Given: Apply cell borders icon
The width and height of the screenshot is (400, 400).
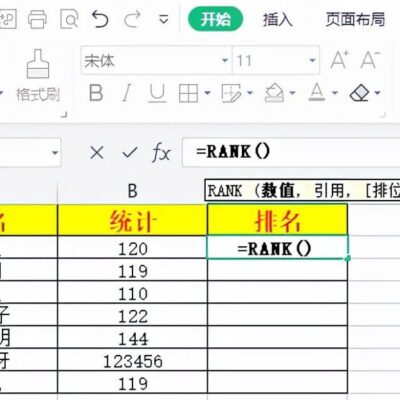Looking at the screenshot, I should pos(189,93).
